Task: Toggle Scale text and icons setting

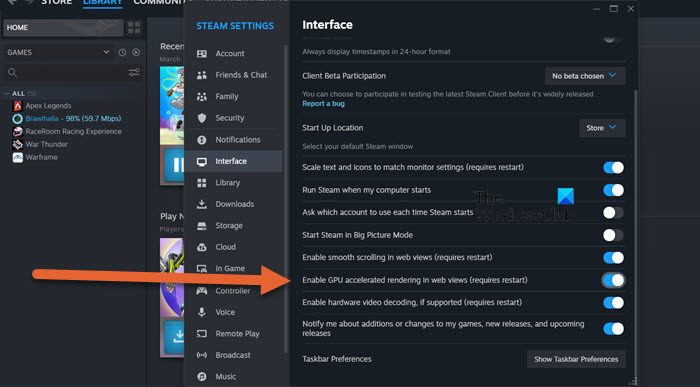Action: (613, 167)
